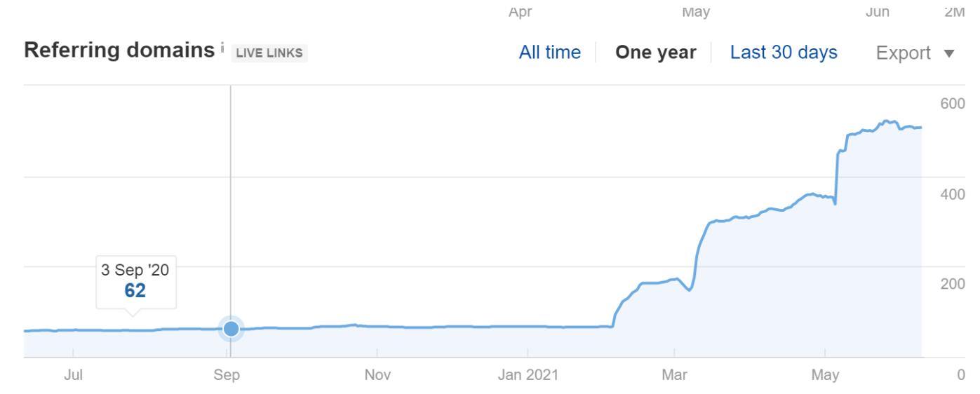Click the 200 value on the y-axis

click(952, 284)
